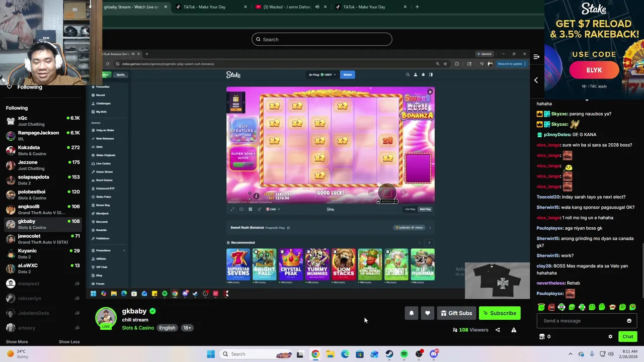
Task: Open gkbaby's live profile avatar
Action: [x=106, y=318]
